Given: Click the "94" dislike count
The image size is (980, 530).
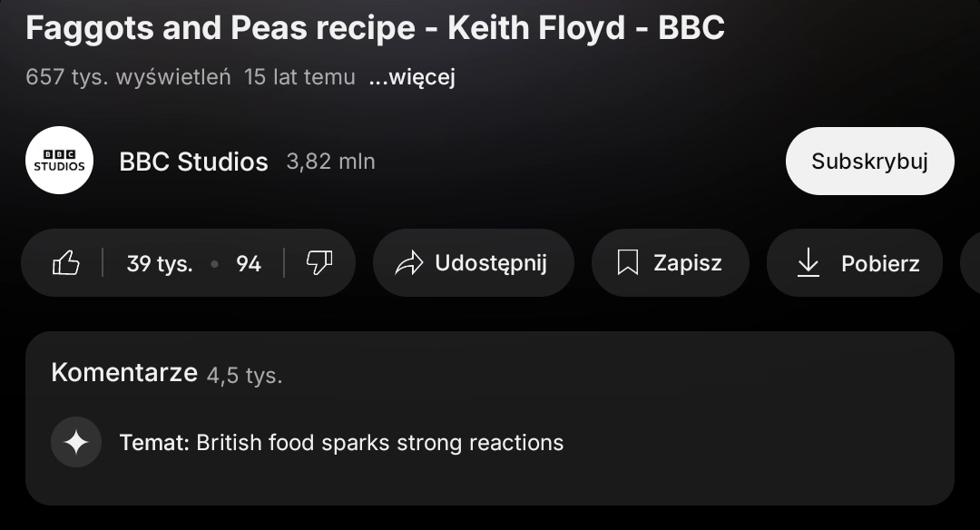Looking at the screenshot, I should pos(249,264).
